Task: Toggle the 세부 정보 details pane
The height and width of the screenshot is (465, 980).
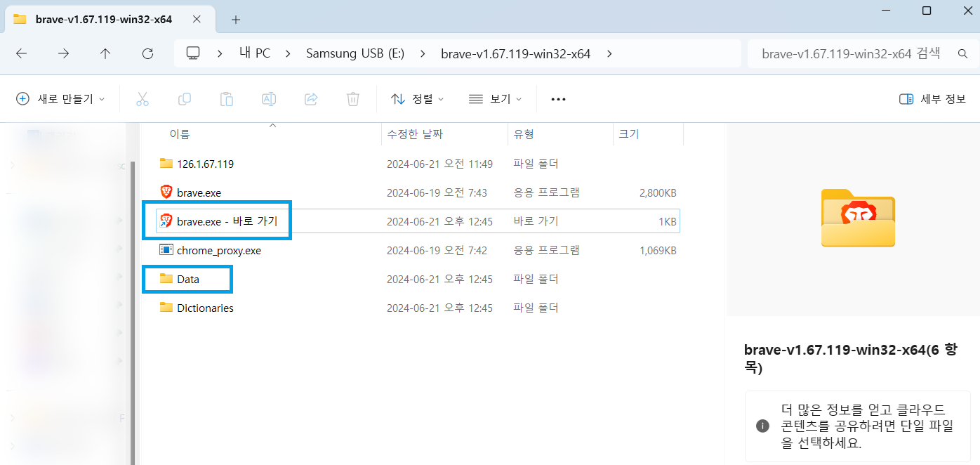Action: pyautogui.click(x=932, y=99)
